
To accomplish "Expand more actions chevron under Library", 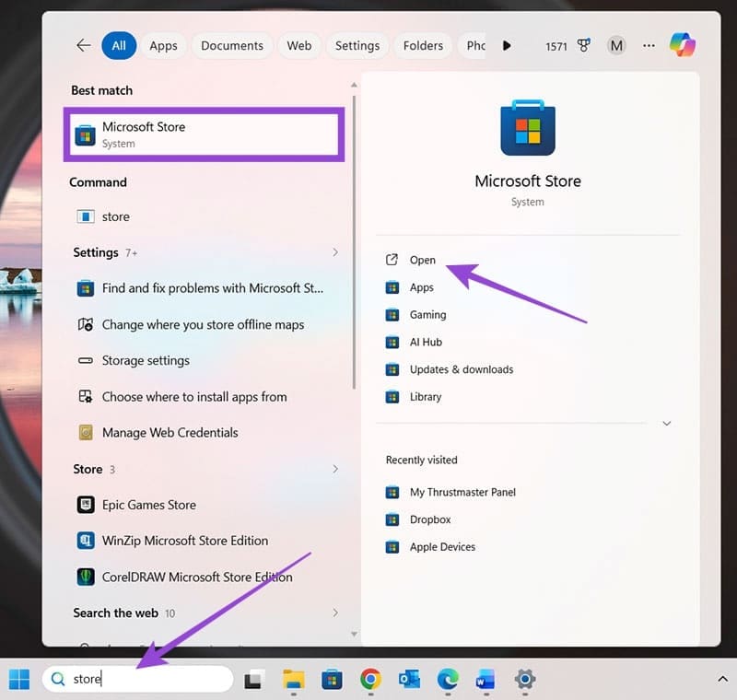I will tap(667, 424).
